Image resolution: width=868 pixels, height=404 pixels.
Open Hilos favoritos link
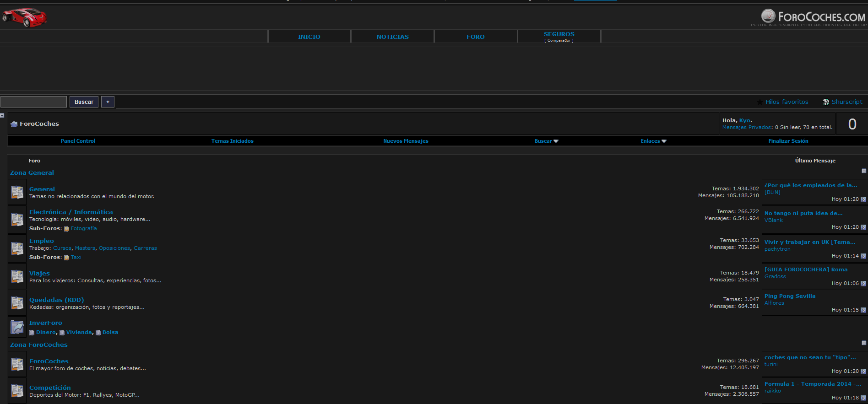tap(787, 102)
